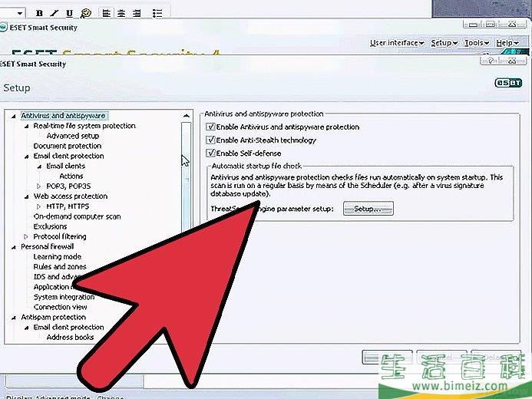This screenshot has height=399, width=532.
Task: Click the Setup tree vertical scrollbar thumb
Action: pyautogui.click(x=186, y=176)
